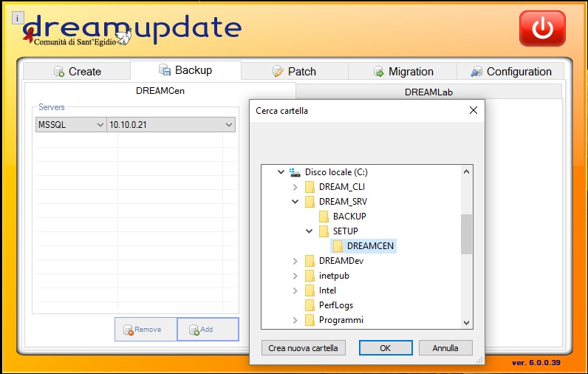Click the DREAM_SRV folder icon
The height and width of the screenshot is (374, 588).
(310, 202)
